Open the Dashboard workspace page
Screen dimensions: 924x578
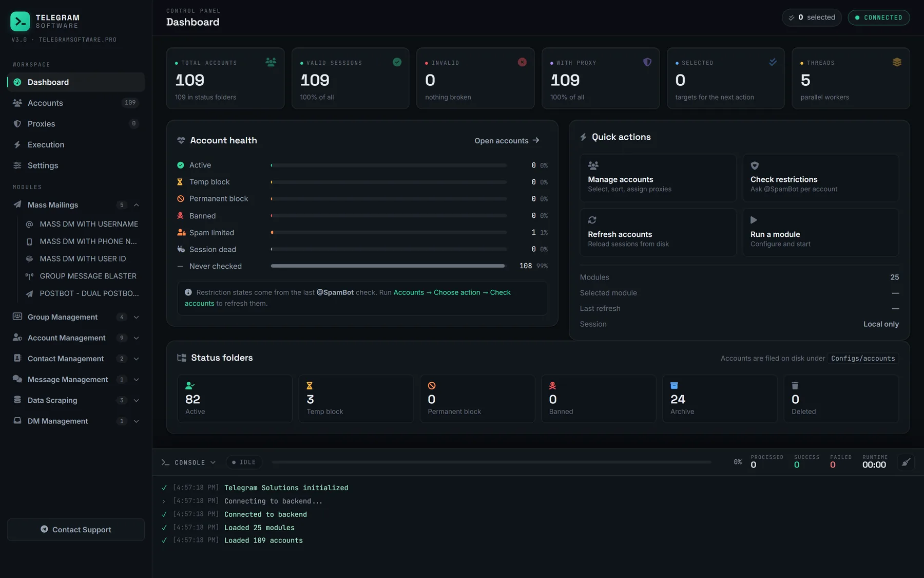point(76,82)
